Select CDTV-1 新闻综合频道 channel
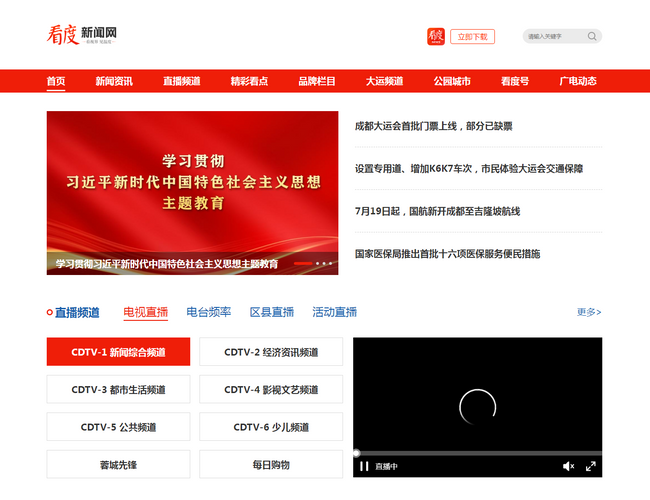Image resolution: width=650 pixels, height=500 pixels. coord(118,352)
